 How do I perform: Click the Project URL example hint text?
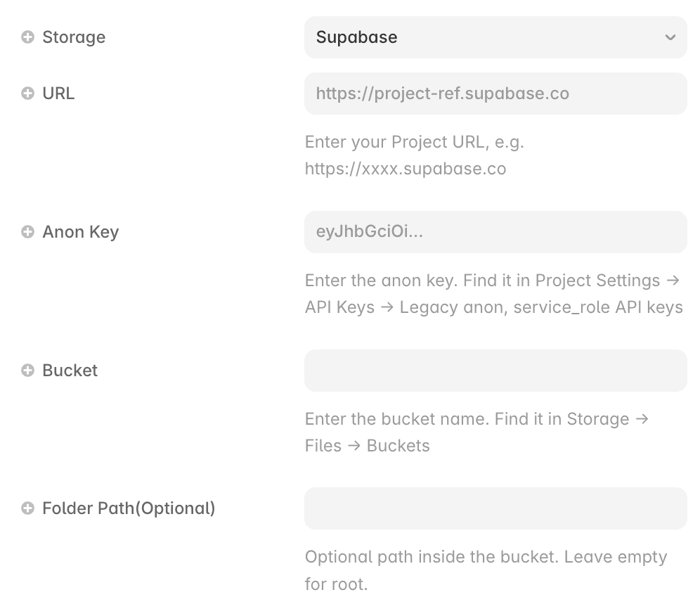point(414,155)
